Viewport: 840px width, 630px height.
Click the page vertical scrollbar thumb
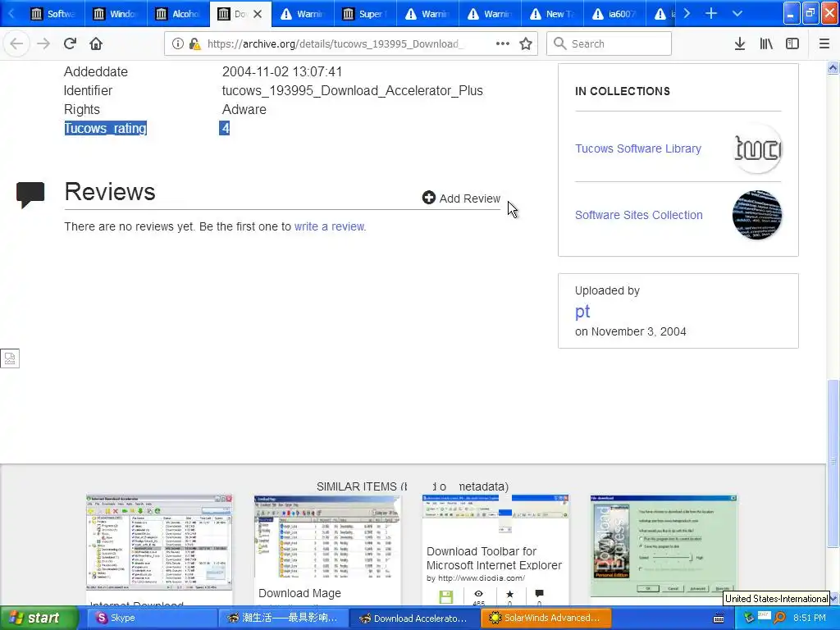[x=833, y=463]
